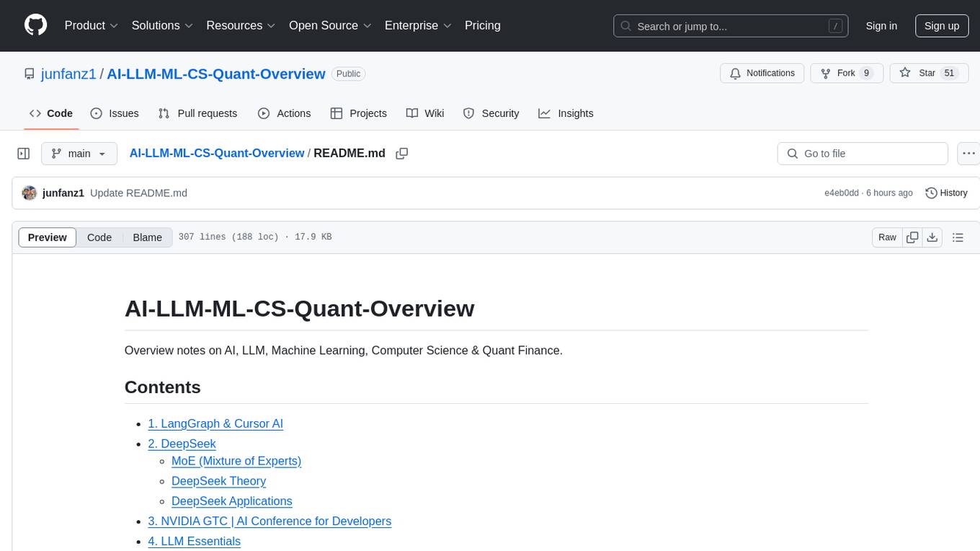Open the Raw file view
The height and width of the screenshot is (551, 980).
887,237
